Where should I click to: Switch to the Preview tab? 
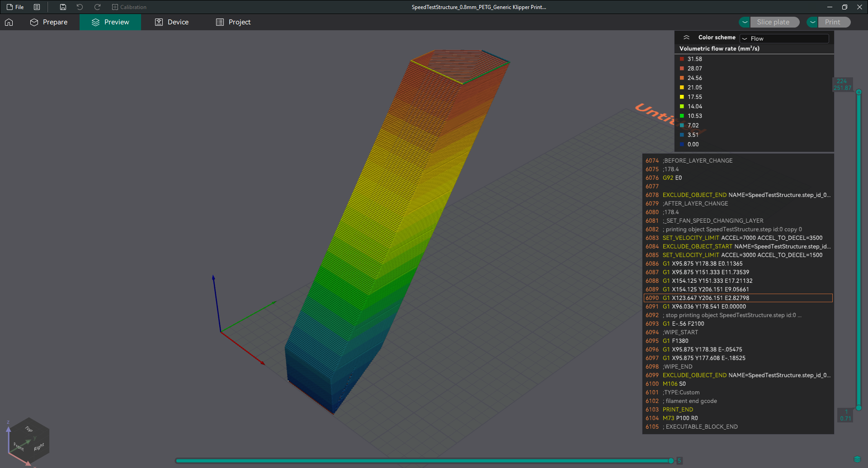click(110, 22)
